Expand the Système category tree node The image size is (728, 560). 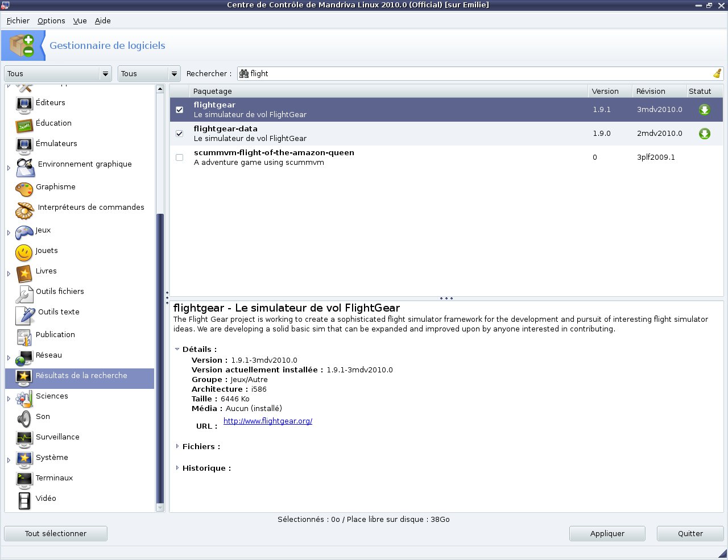tap(9, 460)
